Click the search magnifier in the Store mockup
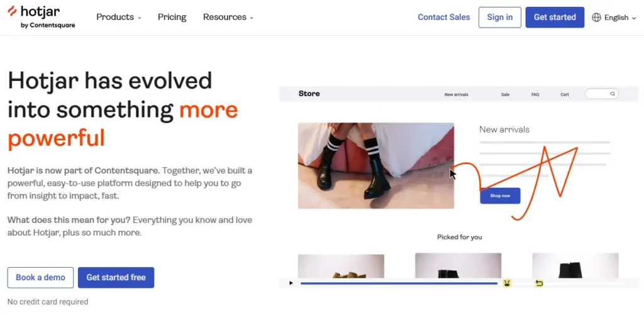This screenshot has width=644, height=316. pyautogui.click(x=613, y=94)
